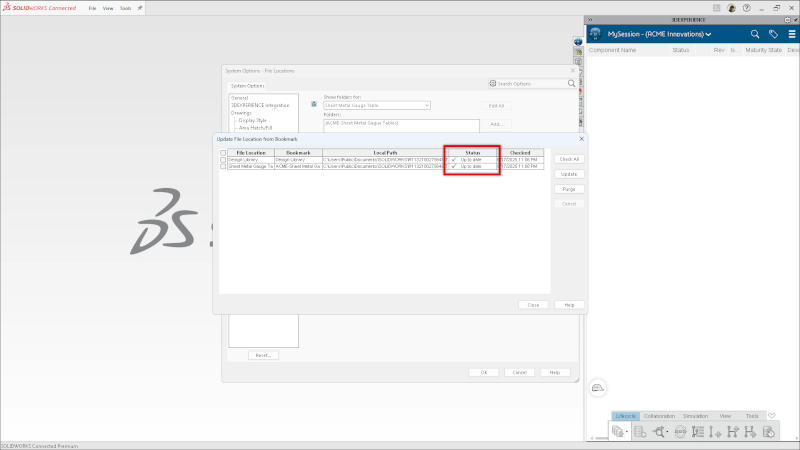Screen dimensions: 800x450
Task: Open the View menu in the menu bar
Action: pos(108,8)
